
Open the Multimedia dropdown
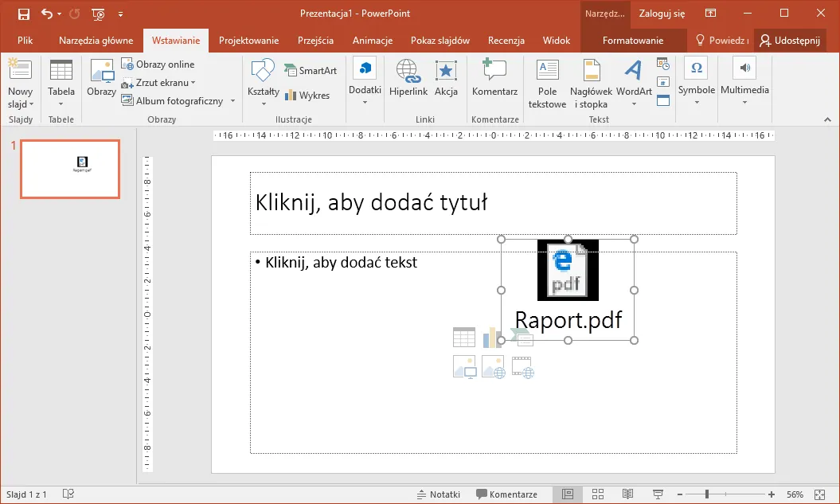744,81
